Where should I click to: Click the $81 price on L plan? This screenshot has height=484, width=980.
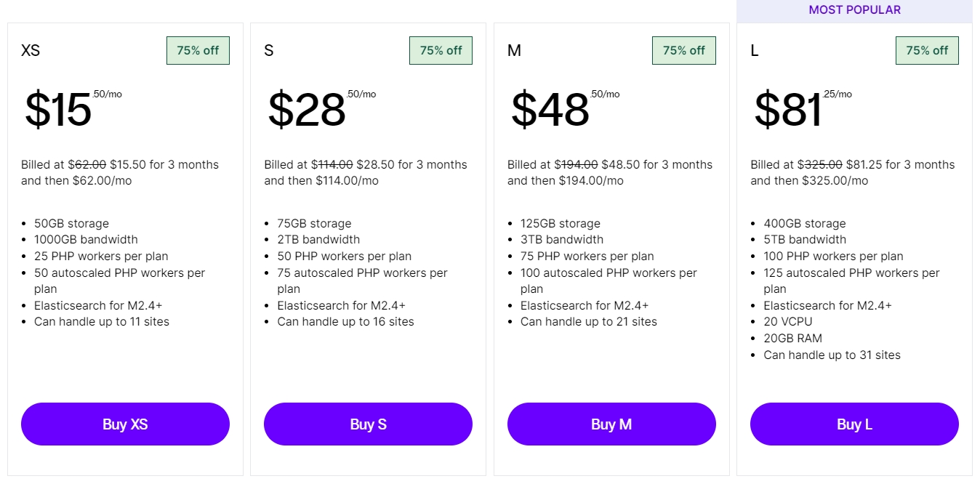(788, 110)
